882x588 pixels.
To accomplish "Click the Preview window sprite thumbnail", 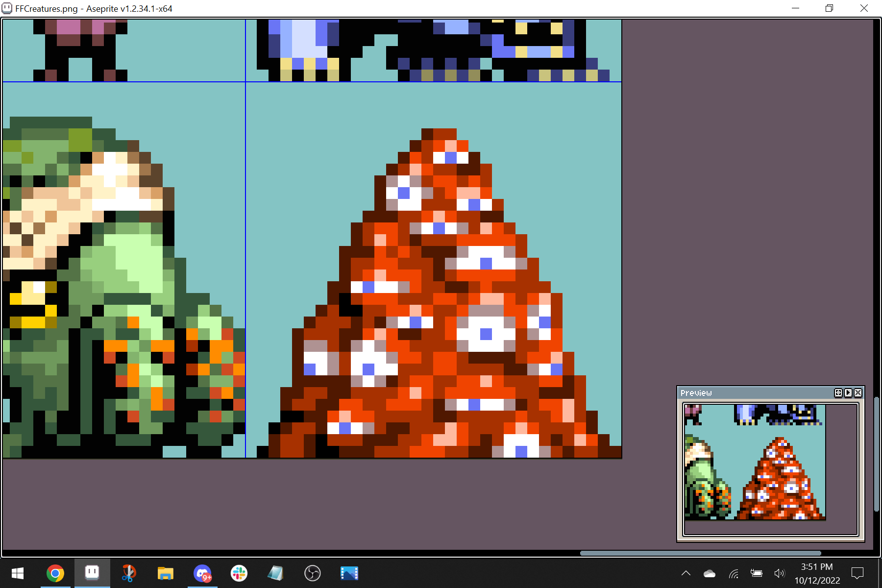I will click(755, 462).
